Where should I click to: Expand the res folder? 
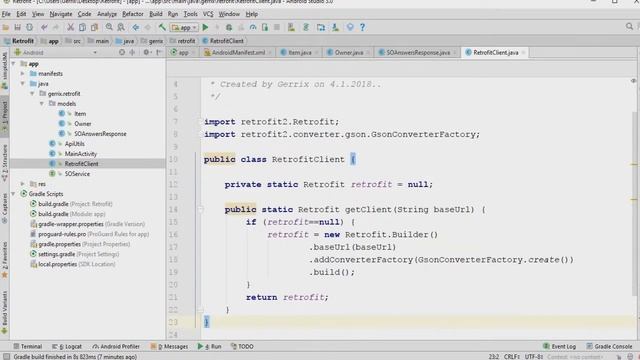coord(23,184)
